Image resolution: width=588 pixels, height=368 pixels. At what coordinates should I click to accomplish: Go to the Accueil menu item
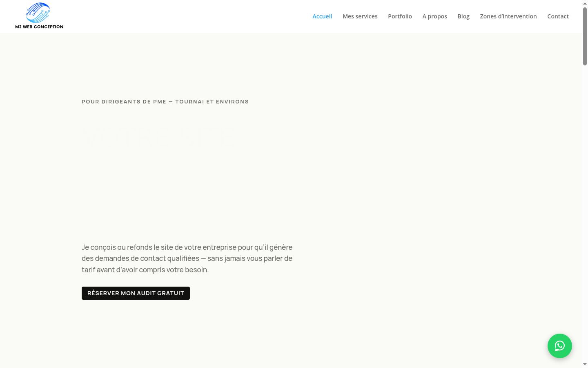(x=322, y=16)
